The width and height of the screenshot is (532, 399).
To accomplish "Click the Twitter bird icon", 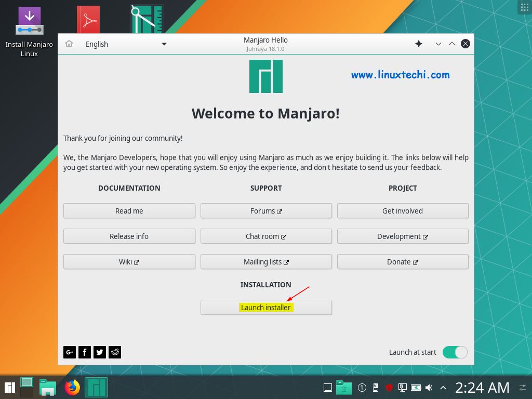I will pos(99,352).
